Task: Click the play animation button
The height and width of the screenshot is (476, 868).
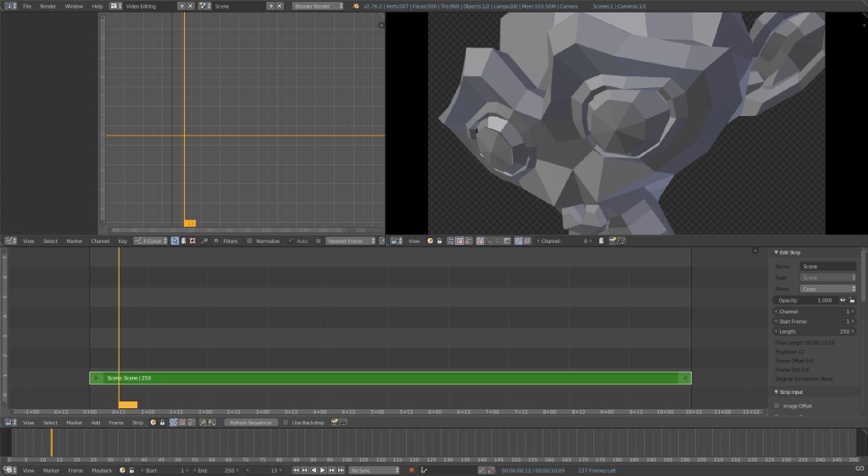Action: click(x=322, y=470)
